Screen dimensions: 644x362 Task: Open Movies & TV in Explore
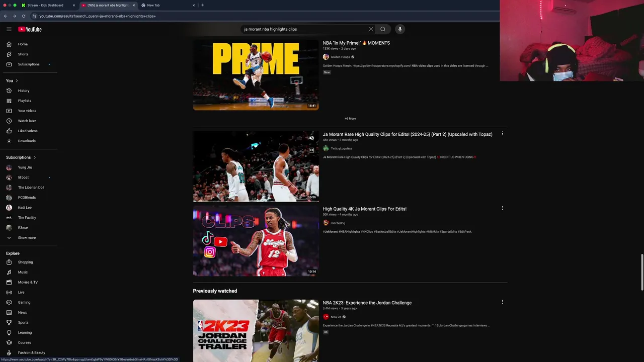coord(29,282)
